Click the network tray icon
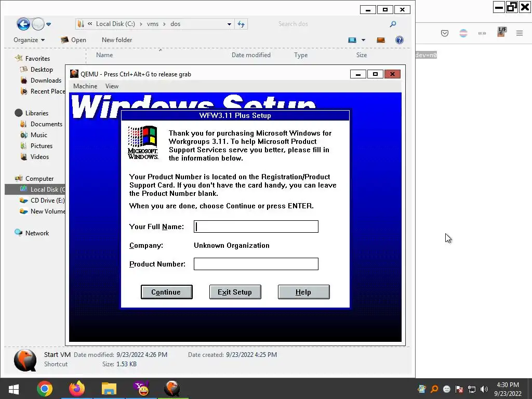 (x=472, y=389)
